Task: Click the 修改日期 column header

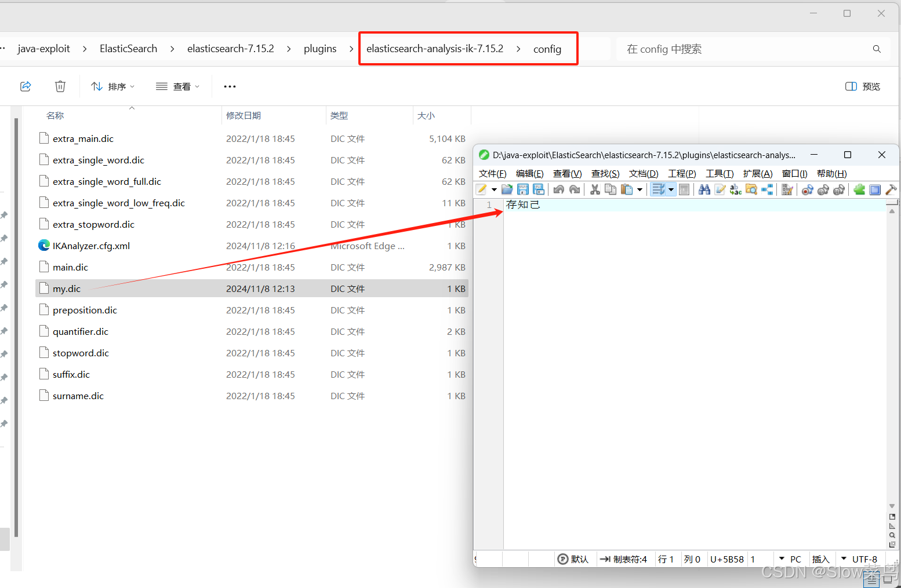Action: 244,115
